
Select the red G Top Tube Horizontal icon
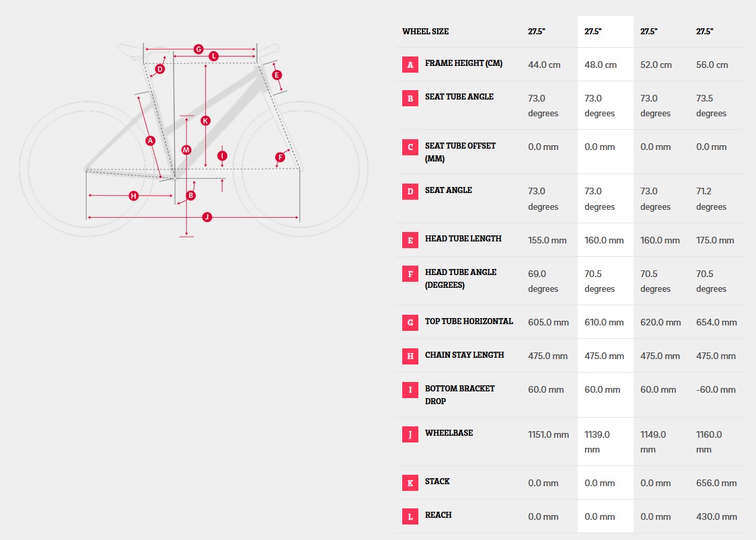(x=410, y=323)
